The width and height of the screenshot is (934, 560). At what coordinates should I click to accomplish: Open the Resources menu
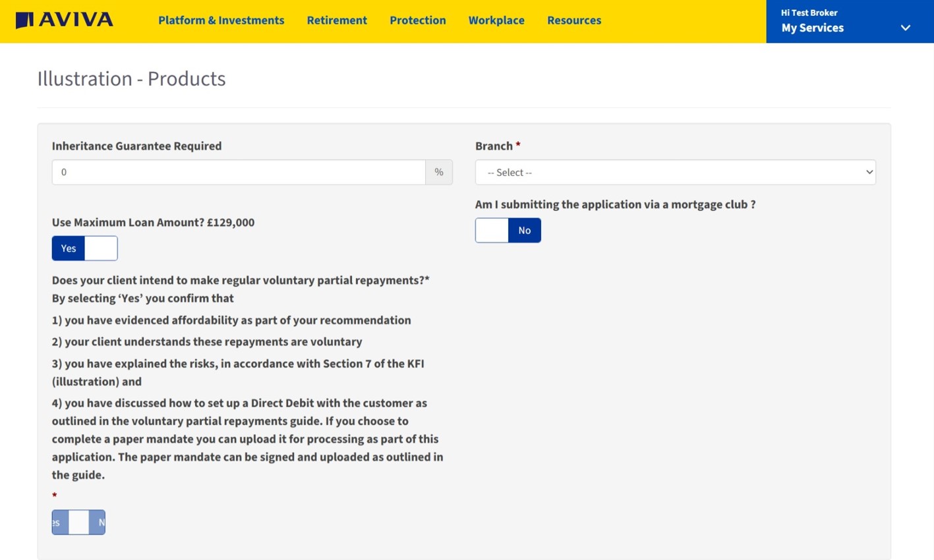[x=574, y=20]
